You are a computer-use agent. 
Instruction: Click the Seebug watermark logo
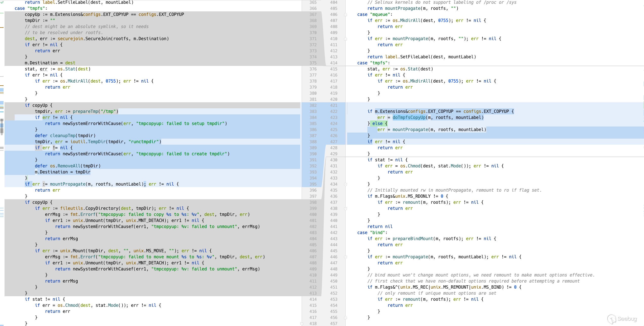pos(622,319)
